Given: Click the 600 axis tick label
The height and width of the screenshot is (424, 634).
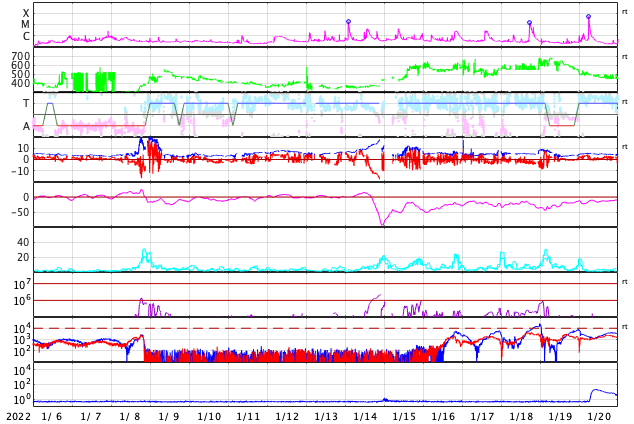Looking at the screenshot, I should tap(21, 65).
